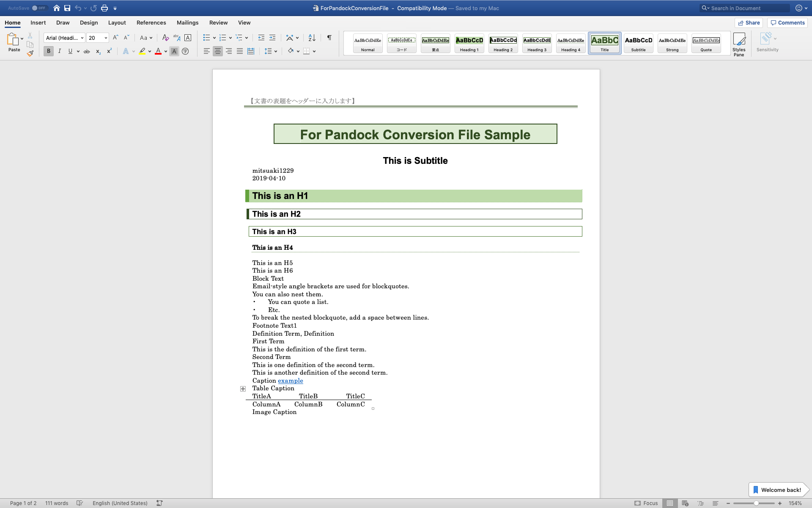
Task: Open the Review tab
Action: [x=218, y=22]
